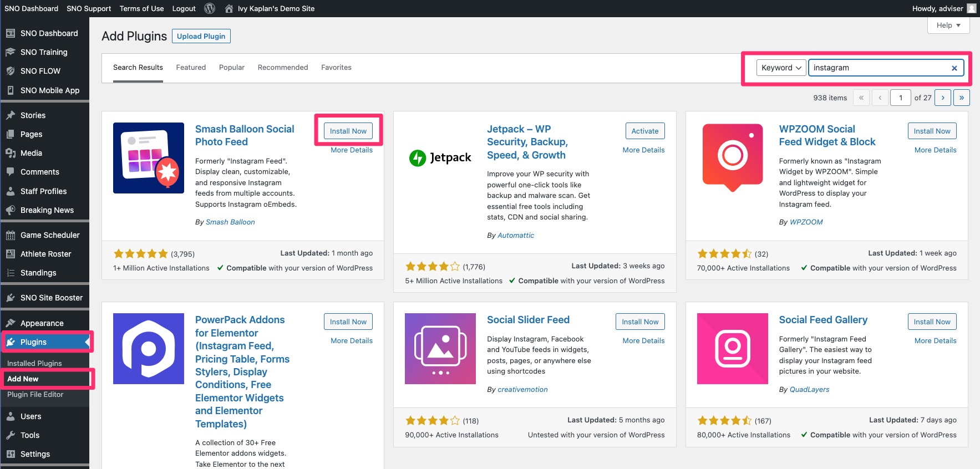
Task: Click the Social Slider Feed thumbnail
Action: tap(440, 349)
